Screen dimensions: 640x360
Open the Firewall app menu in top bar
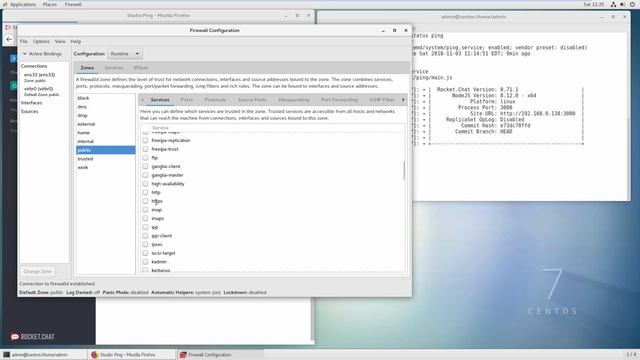[73, 4]
